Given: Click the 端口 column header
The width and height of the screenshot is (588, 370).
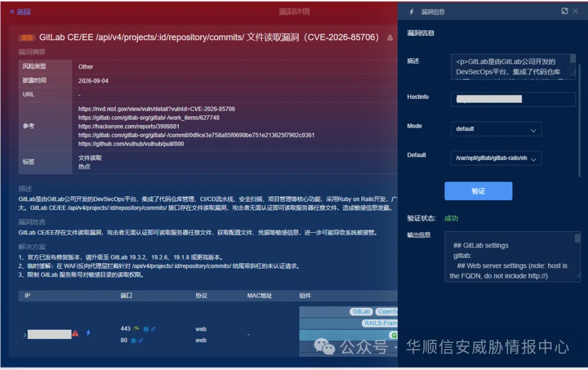Looking at the screenshot, I should click(126, 296).
